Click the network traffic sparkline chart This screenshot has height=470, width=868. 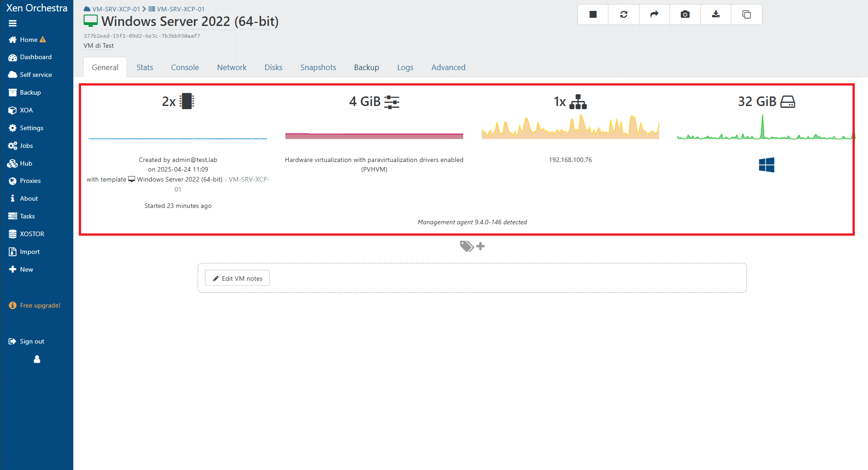[x=570, y=127]
